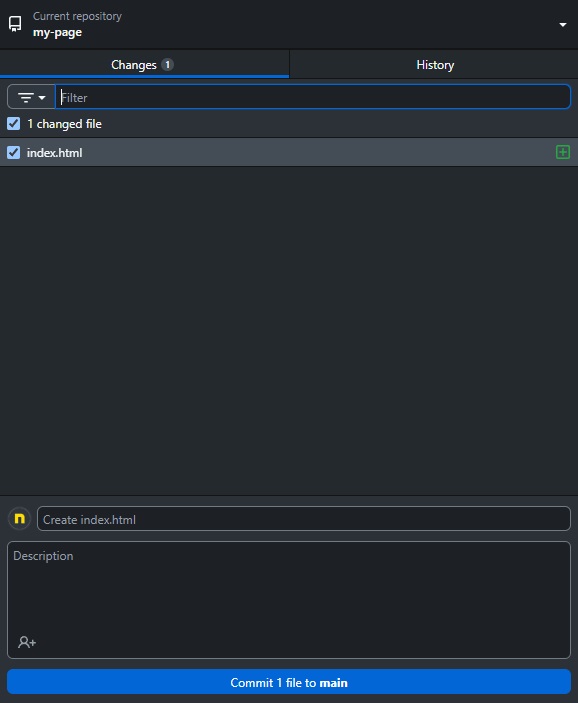The width and height of the screenshot is (578, 703).
Task: Focus the Filter text field
Action: click(313, 97)
